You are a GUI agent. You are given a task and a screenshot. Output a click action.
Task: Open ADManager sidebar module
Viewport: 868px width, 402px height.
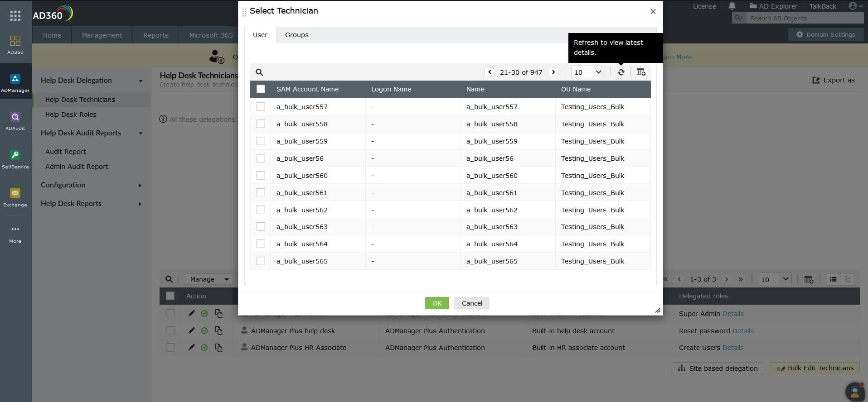coord(15,83)
